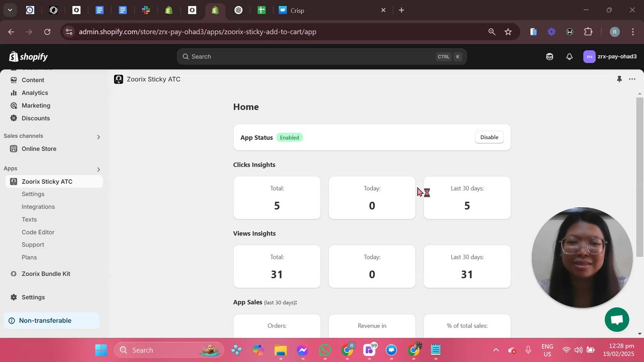This screenshot has height=362, width=644.
Task: Click the purple sunburst extension icon
Action: tap(551, 32)
